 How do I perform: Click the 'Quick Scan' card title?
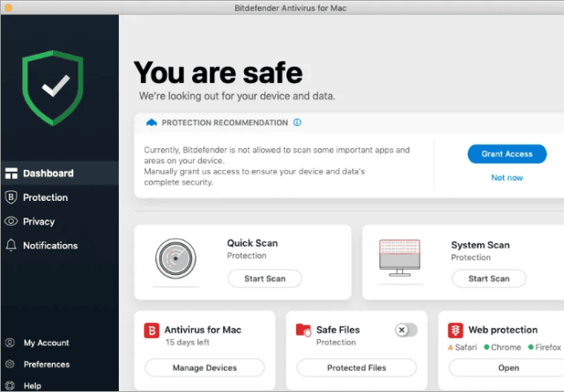pos(252,243)
